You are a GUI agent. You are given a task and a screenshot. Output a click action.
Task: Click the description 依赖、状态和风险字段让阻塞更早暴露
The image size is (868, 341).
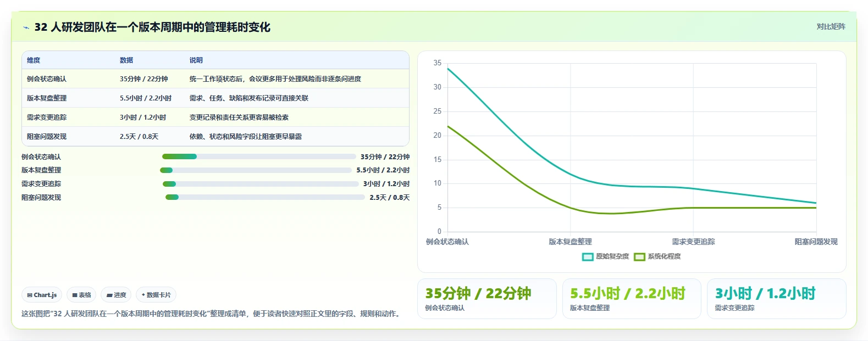pyautogui.click(x=246, y=137)
